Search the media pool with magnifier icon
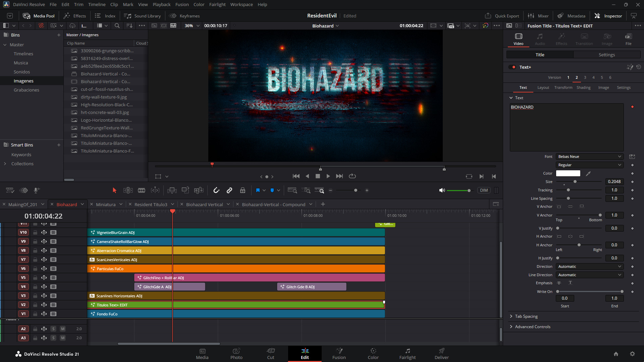This screenshot has width=644, height=362. click(117, 25)
